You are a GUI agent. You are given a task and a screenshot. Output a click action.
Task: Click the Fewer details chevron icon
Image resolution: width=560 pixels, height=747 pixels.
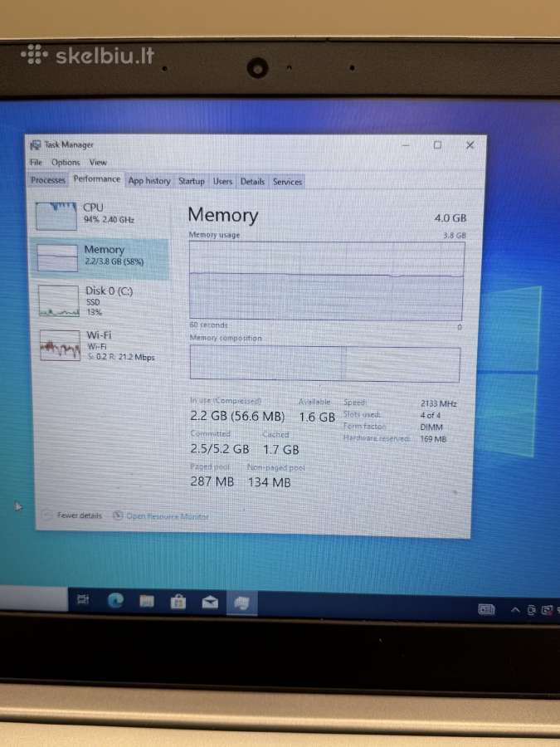click(x=46, y=515)
